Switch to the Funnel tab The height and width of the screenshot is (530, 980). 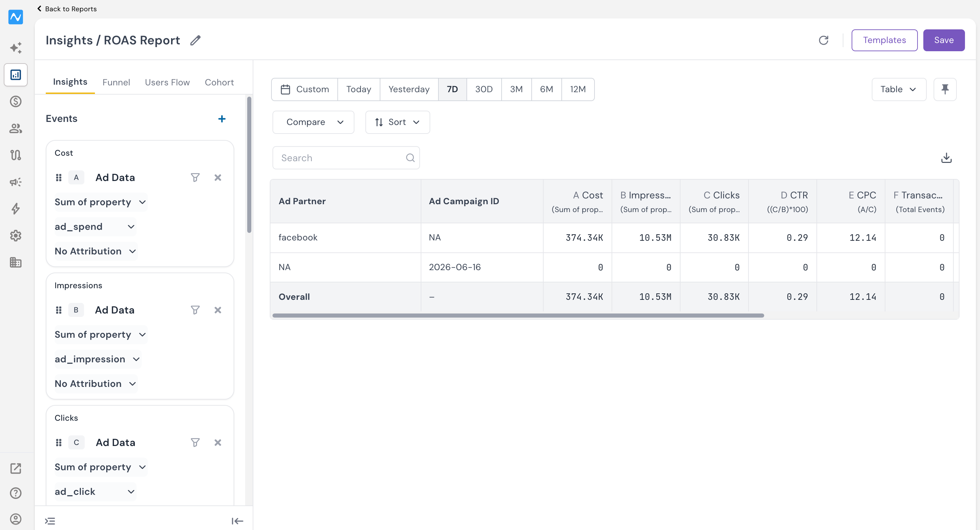(116, 83)
